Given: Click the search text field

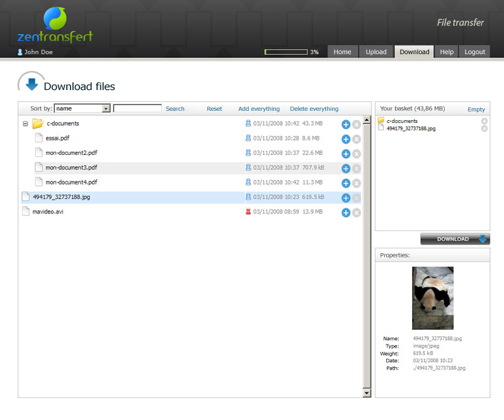Looking at the screenshot, I should tap(137, 108).
